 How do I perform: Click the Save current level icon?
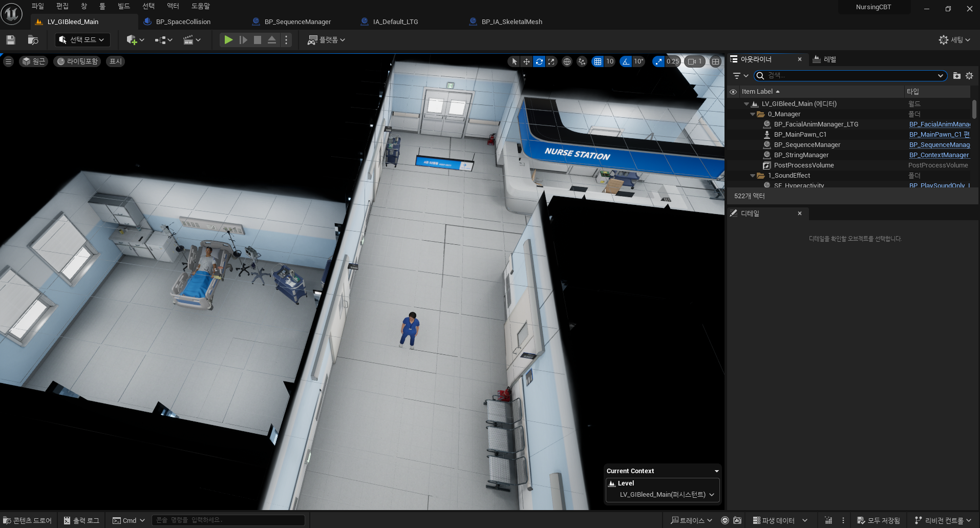[x=11, y=40]
